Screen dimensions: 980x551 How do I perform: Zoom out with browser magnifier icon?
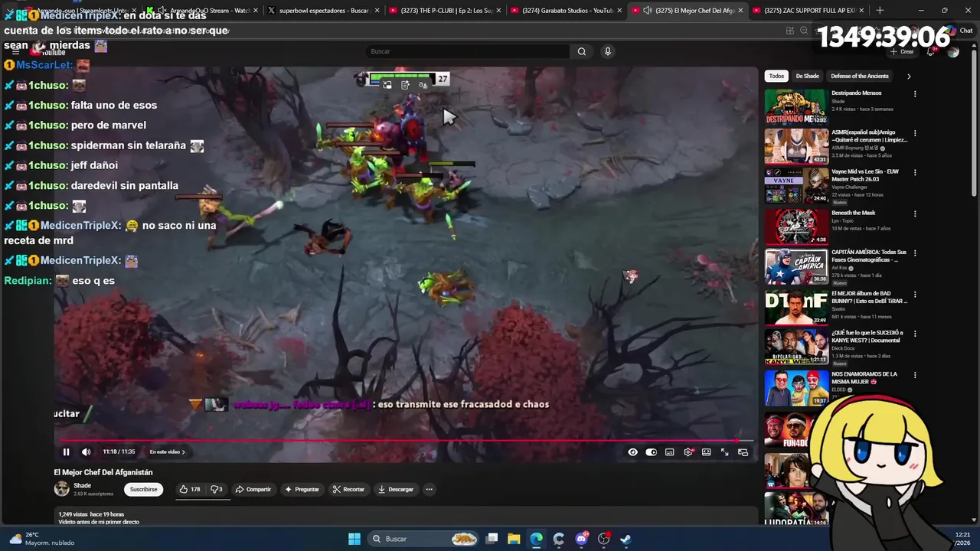click(x=804, y=31)
